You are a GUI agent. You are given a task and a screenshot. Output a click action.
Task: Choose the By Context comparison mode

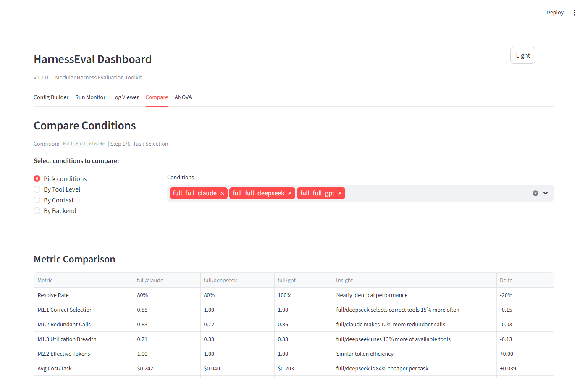(x=37, y=200)
